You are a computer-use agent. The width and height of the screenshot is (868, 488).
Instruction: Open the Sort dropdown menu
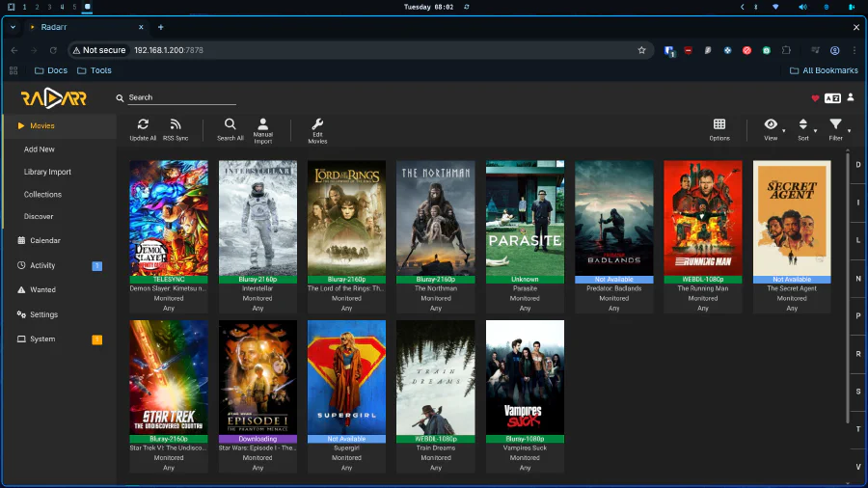click(x=803, y=125)
